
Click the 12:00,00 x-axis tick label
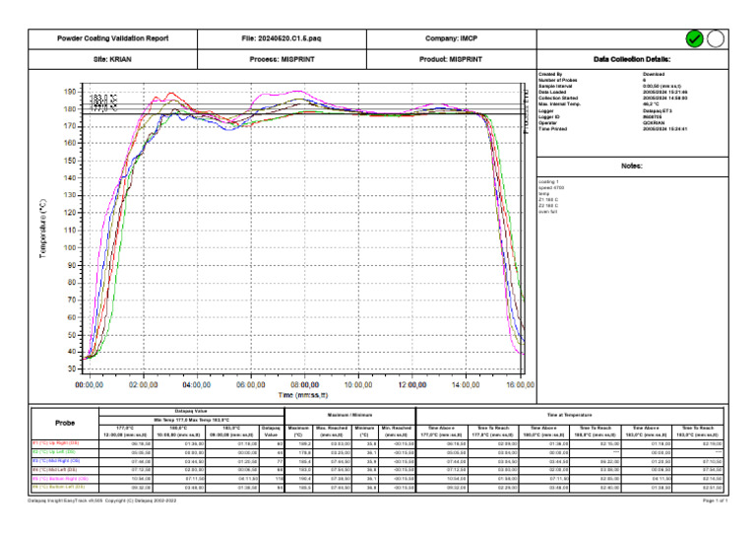point(412,385)
